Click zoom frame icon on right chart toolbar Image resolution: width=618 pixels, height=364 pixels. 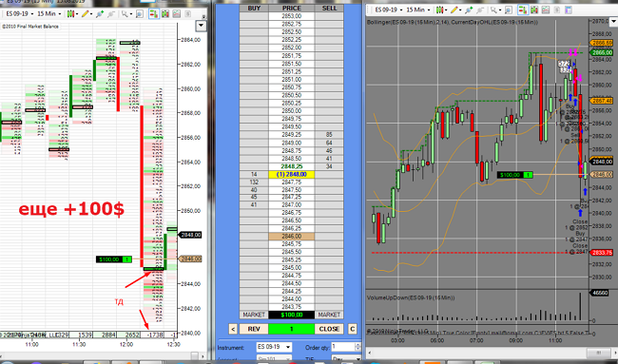[x=509, y=10]
